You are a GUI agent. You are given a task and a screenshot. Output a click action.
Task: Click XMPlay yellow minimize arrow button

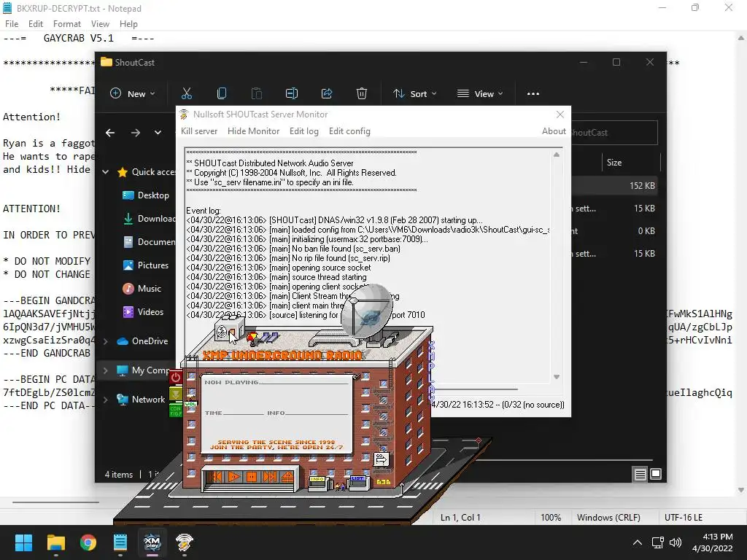(x=175, y=394)
